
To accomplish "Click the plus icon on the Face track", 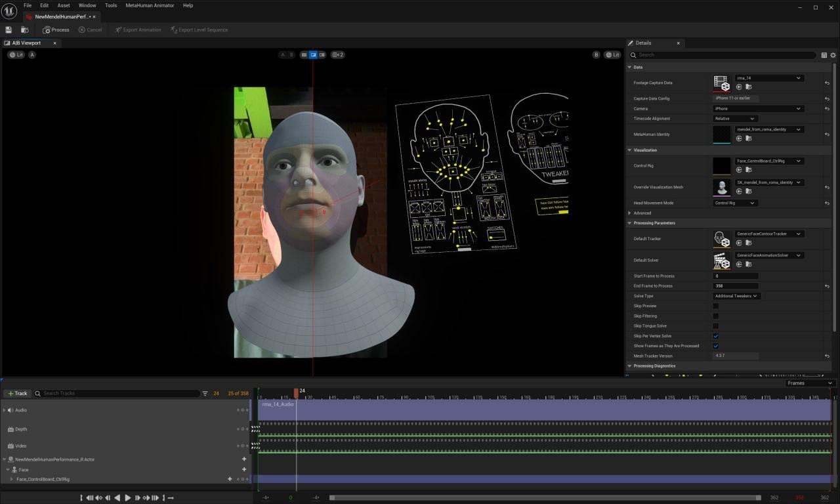I will tap(244, 469).
